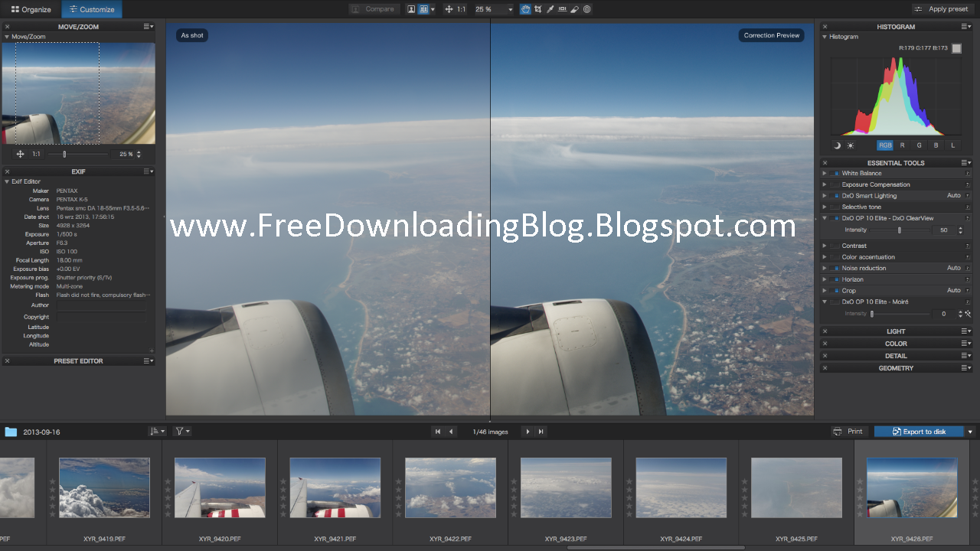Screen dimensions: 980x551
Task: Collapse the Exif Editor section
Action: [x=8, y=181]
